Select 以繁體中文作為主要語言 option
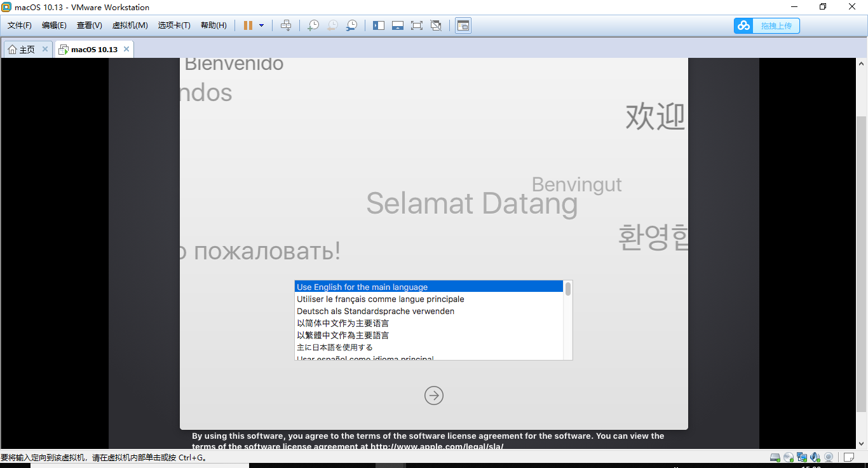This screenshot has height=468, width=868. click(429, 336)
